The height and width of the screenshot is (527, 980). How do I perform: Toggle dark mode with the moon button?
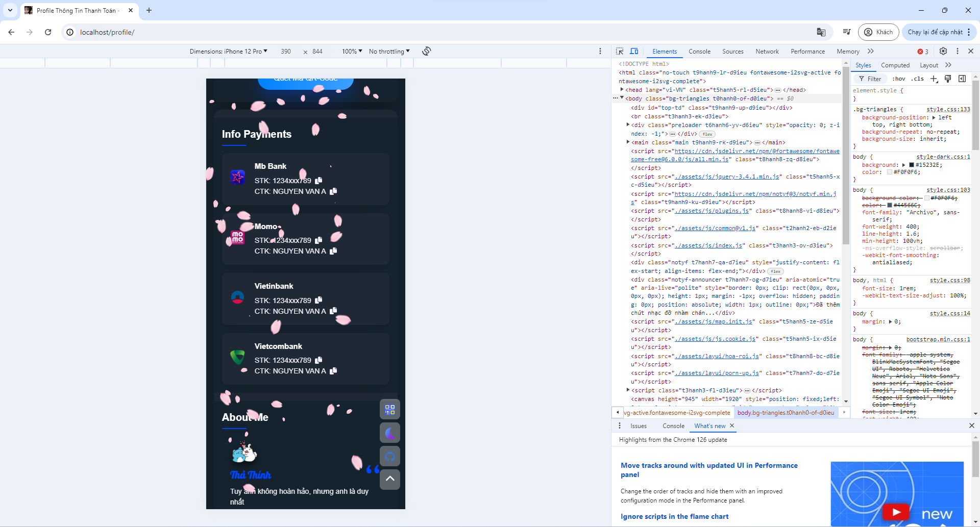389,433
